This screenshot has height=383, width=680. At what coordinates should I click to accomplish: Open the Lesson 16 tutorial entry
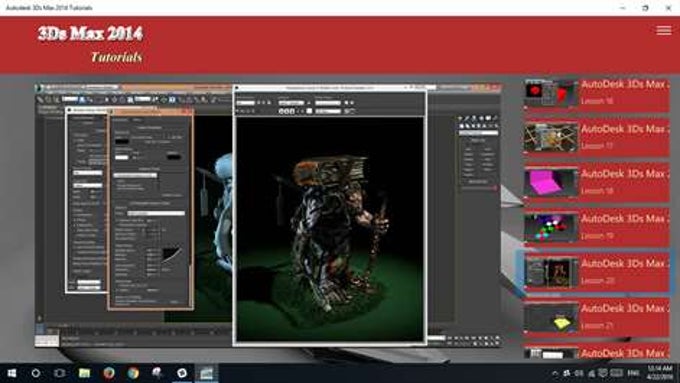click(597, 93)
